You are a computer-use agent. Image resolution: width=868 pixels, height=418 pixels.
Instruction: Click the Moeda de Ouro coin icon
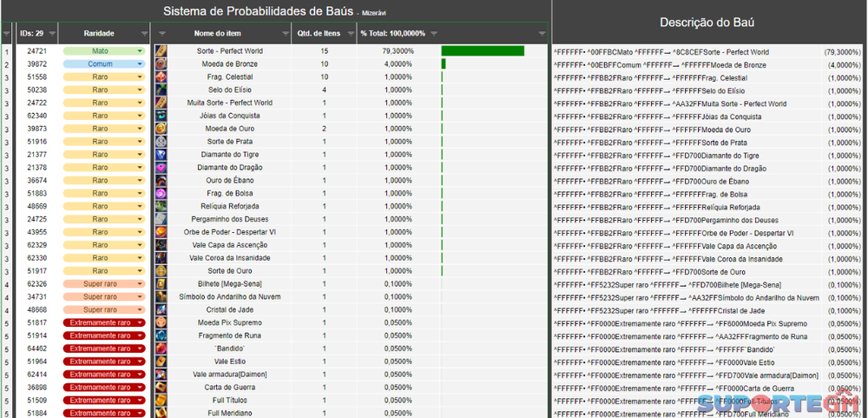pyautogui.click(x=161, y=129)
